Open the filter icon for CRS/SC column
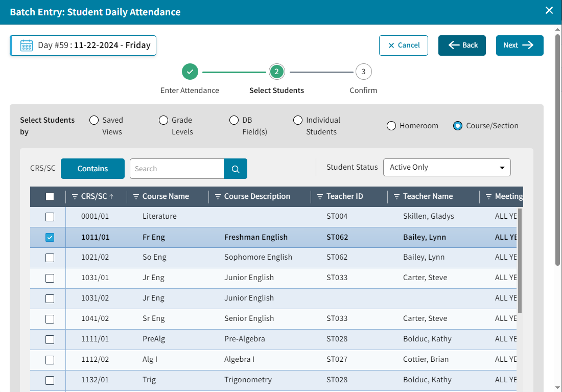This screenshot has height=392, width=562. (75, 197)
